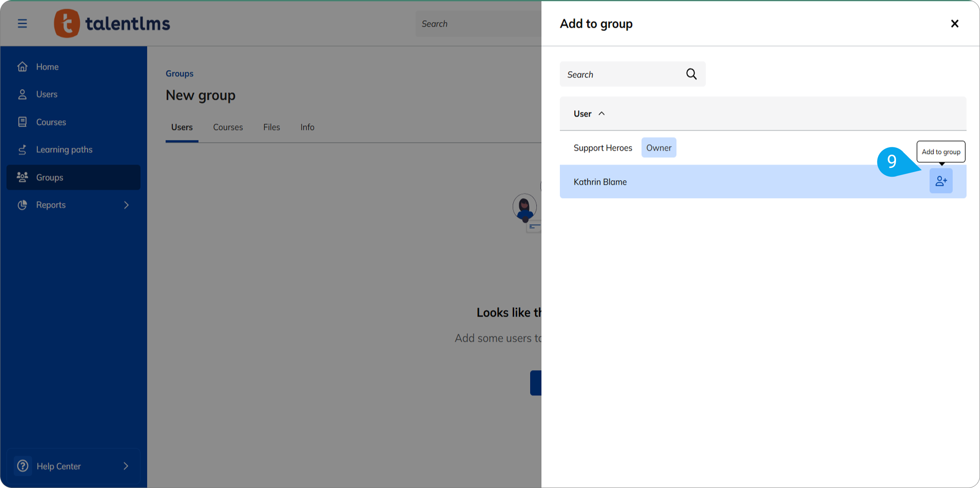Add Kathrin Blame using the add-user icon

[941, 181]
